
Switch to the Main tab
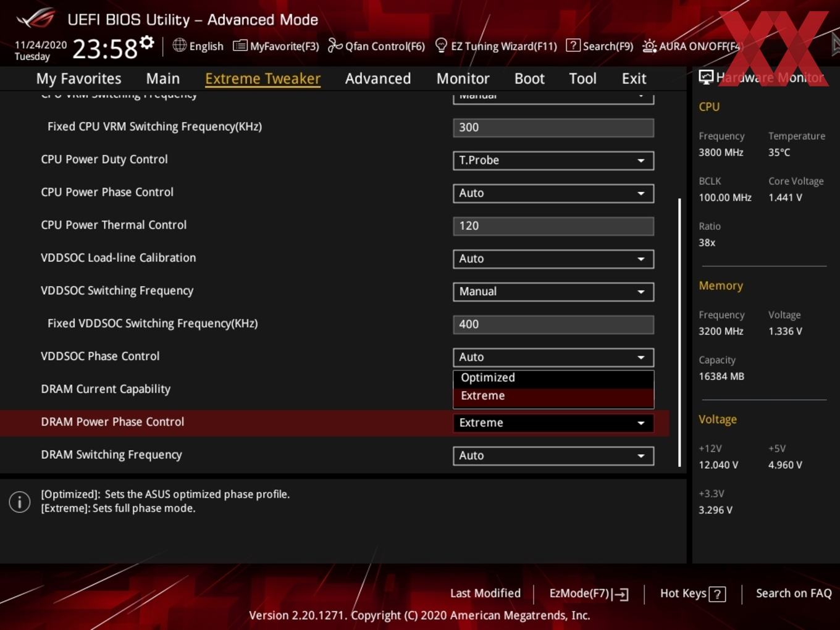(163, 78)
